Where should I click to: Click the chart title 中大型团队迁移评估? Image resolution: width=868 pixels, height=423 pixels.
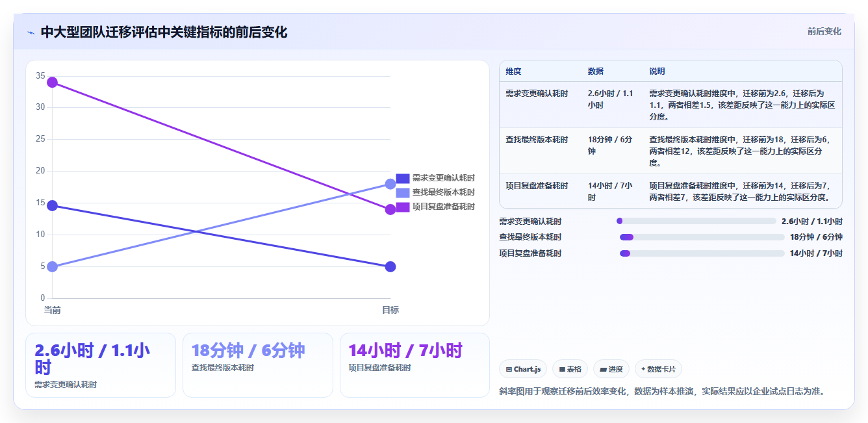click(164, 32)
